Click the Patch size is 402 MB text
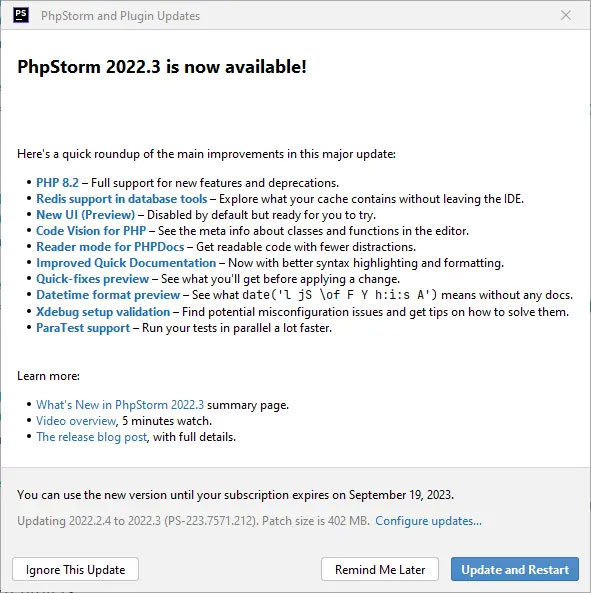The width and height of the screenshot is (591, 593). (316, 521)
